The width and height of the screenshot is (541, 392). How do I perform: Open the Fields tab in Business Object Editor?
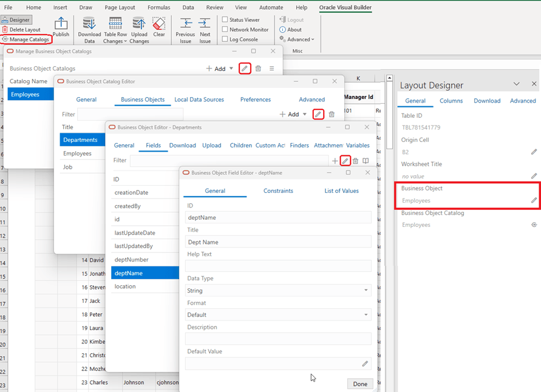tap(153, 145)
